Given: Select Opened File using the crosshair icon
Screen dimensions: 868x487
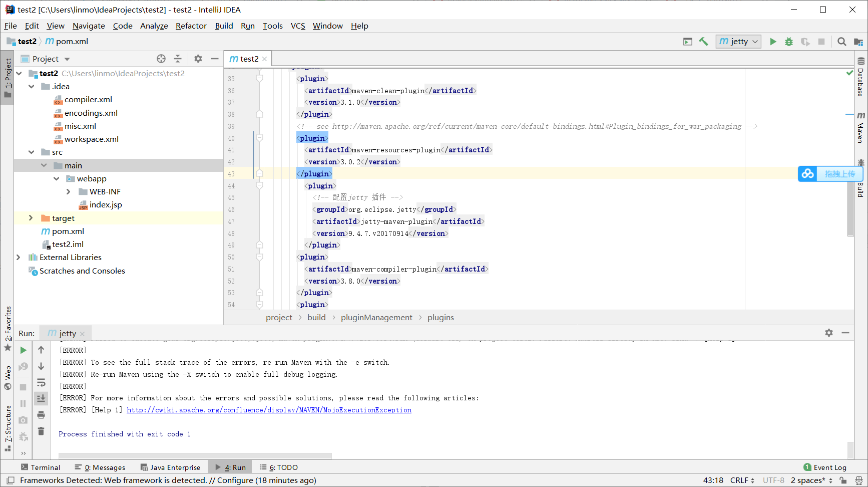Looking at the screenshot, I should 161,59.
